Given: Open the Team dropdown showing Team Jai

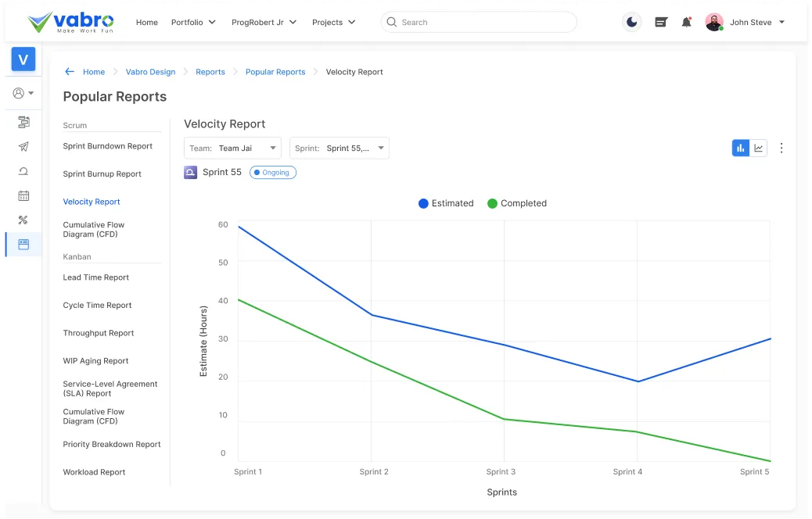Looking at the screenshot, I should 232,148.
